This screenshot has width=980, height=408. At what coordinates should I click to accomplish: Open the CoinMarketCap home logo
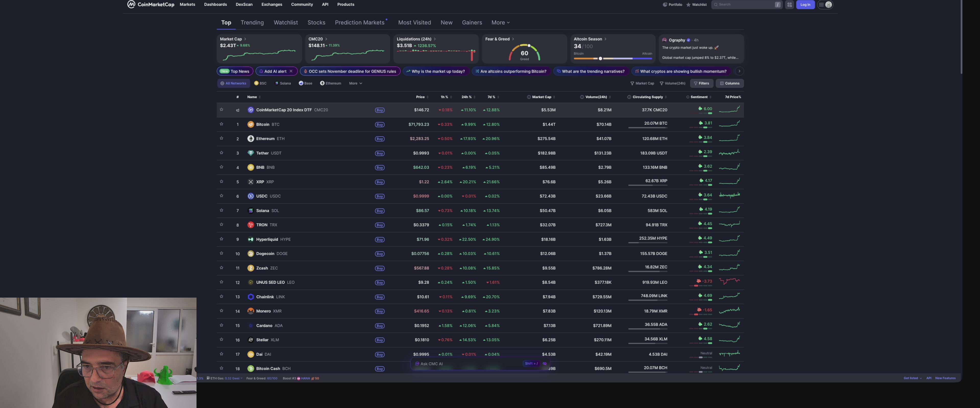pyautogui.click(x=151, y=5)
